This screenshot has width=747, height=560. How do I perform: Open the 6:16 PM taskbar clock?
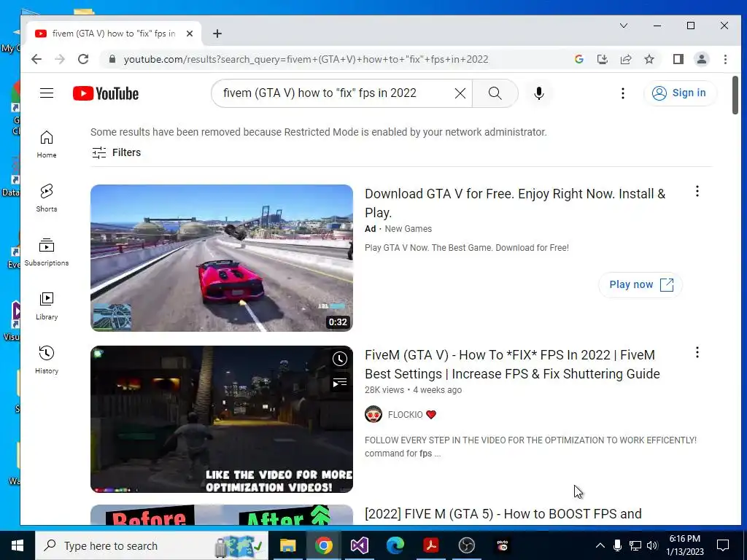tap(684, 545)
